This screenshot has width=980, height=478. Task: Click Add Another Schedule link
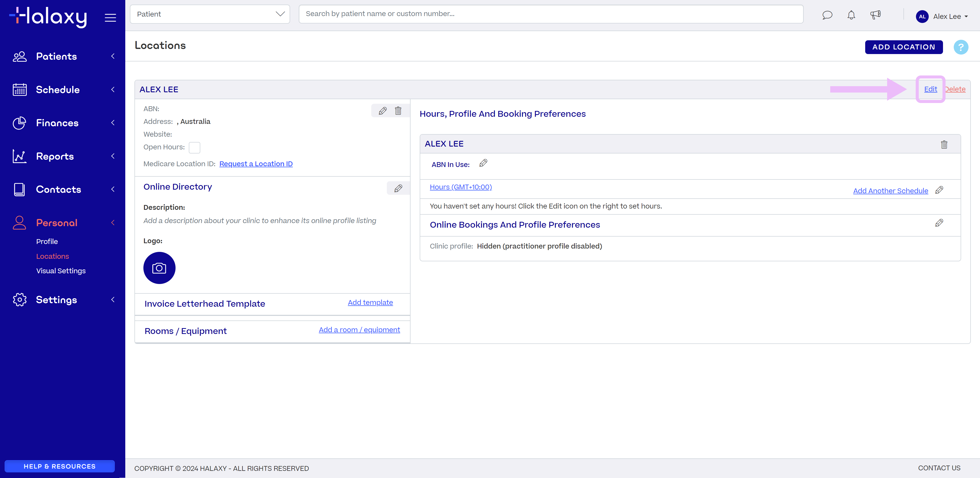(890, 190)
